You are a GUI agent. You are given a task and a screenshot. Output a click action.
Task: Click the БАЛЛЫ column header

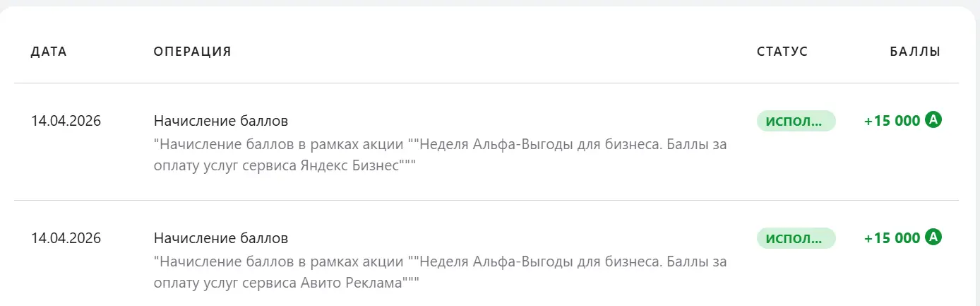915,52
